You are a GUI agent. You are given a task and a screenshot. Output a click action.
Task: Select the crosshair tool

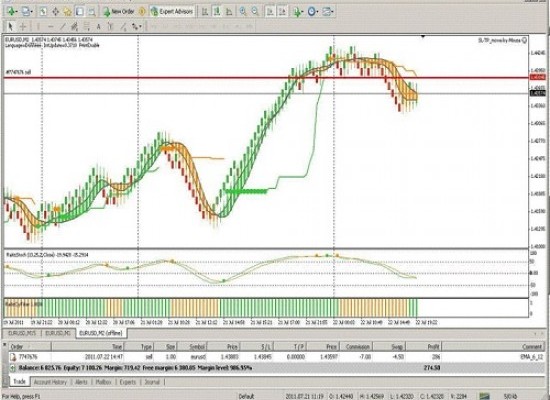pos(23,26)
